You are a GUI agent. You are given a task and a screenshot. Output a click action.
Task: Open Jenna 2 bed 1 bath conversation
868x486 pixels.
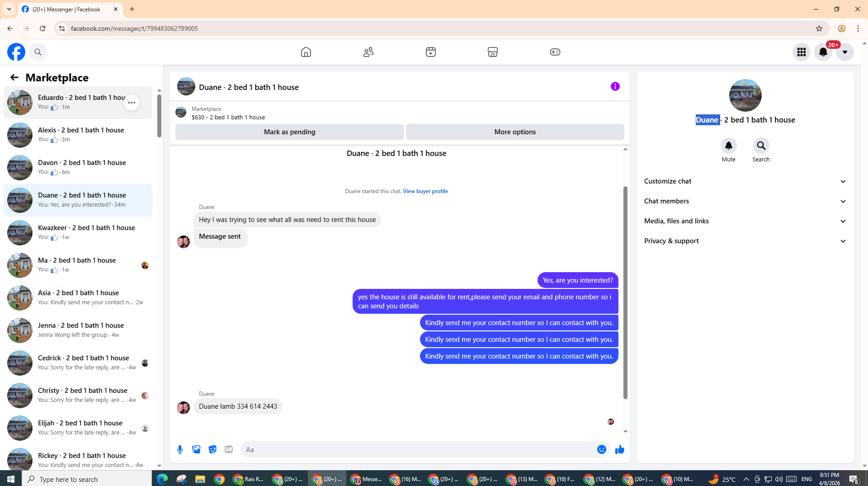78,330
